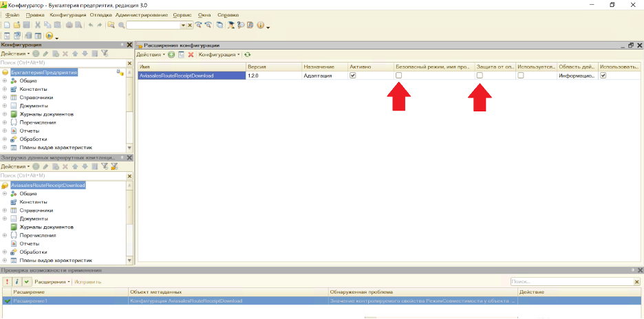The image size is (644, 319).
Task: Toggle the Безопасный режим checkbox in extension row
Action: pyautogui.click(x=398, y=76)
